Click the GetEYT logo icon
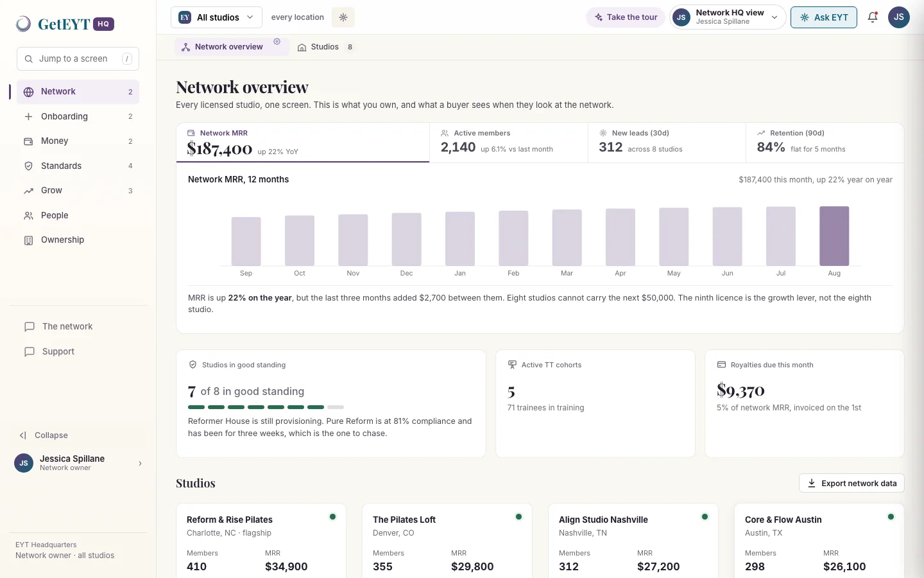Viewport: 924px width, 578px height. tap(24, 24)
